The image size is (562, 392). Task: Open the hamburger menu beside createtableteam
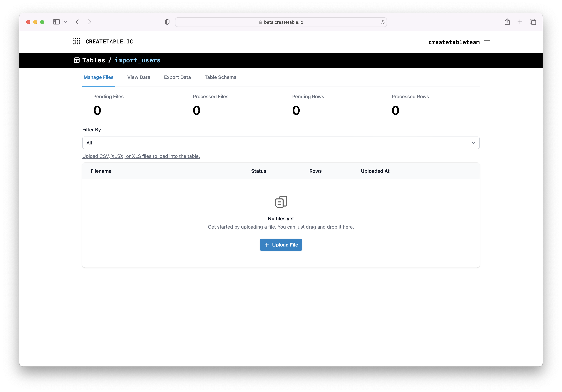(x=487, y=42)
